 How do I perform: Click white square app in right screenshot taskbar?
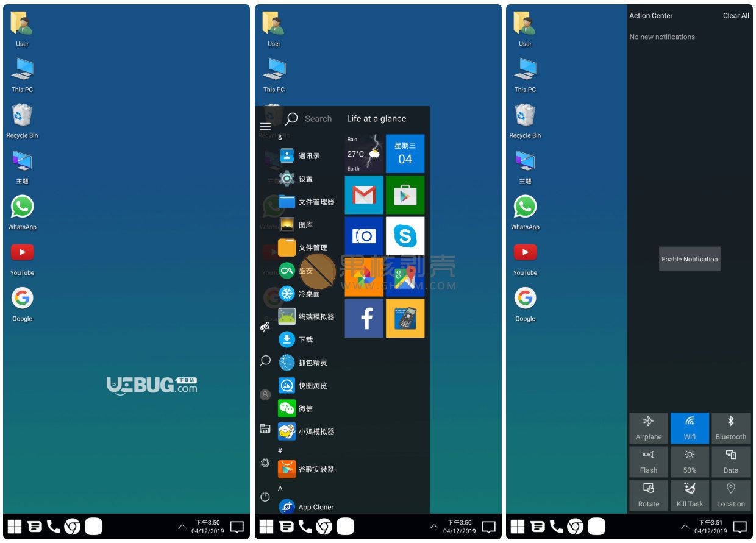596,527
